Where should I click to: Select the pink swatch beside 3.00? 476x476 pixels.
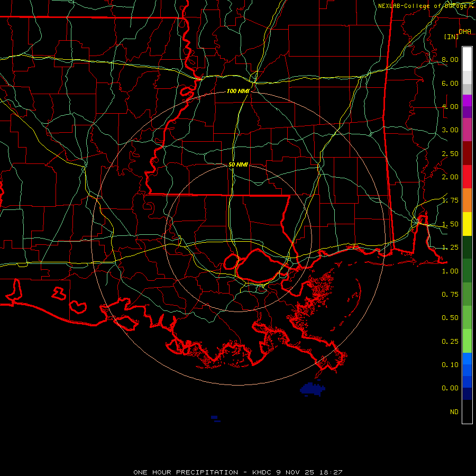(x=467, y=130)
